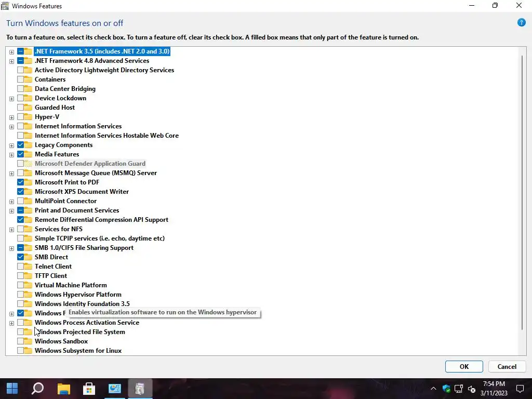The image size is (532, 399).
Task: Launch Microsoft Store from the taskbar
Action: pyautogui.click(x=89, y=389)
